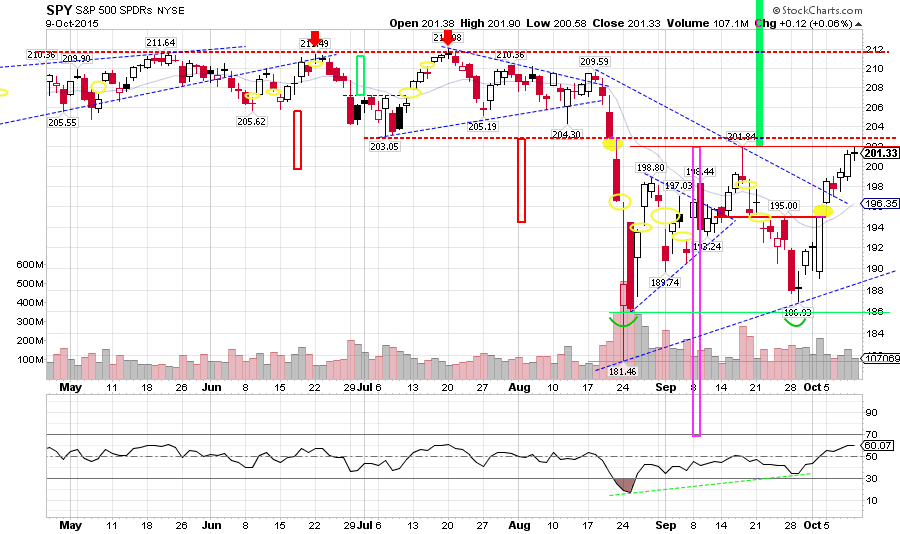Click the up-triangle icon after Chg percentage
Viewport: 900px width, 534px height.
[x=858, y=24]
